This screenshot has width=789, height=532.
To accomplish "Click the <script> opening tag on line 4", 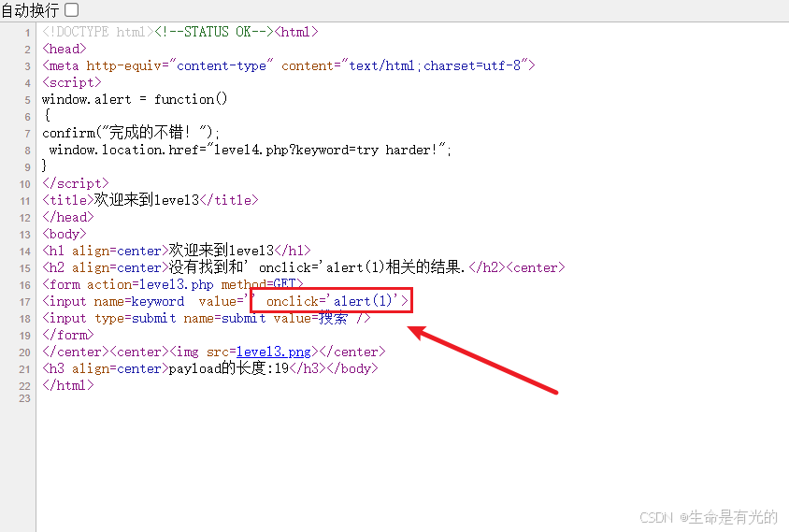I will point(72,82).
